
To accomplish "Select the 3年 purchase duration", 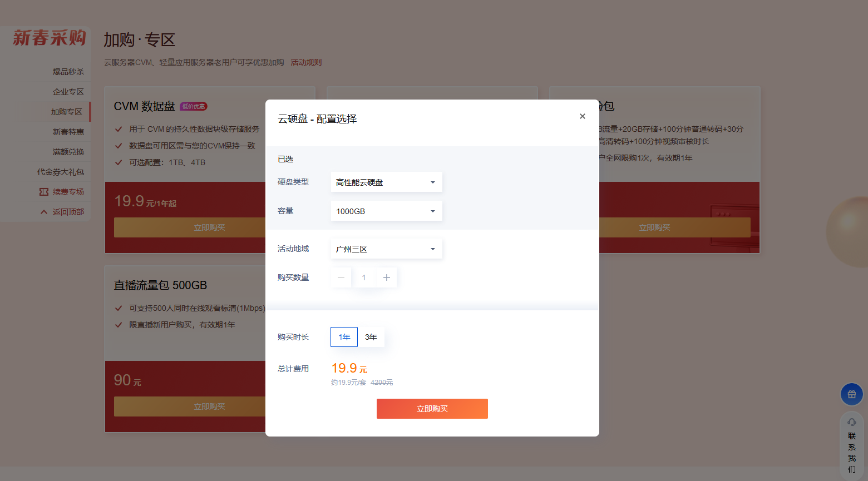I will (x=371, y=337).
